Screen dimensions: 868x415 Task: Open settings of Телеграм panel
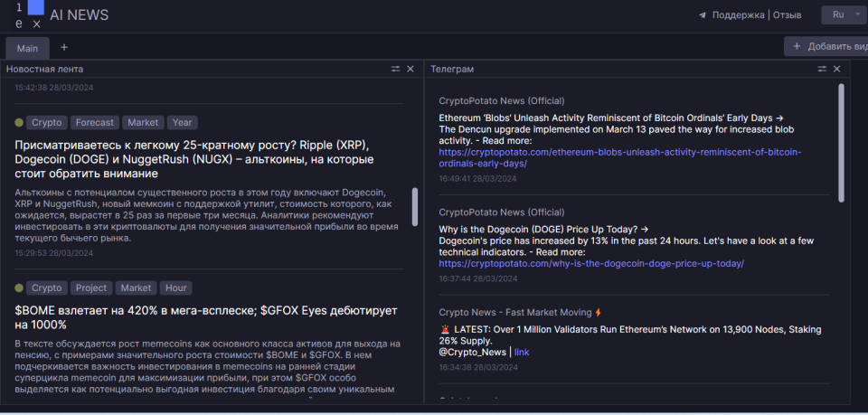click(x=822, y=69)
